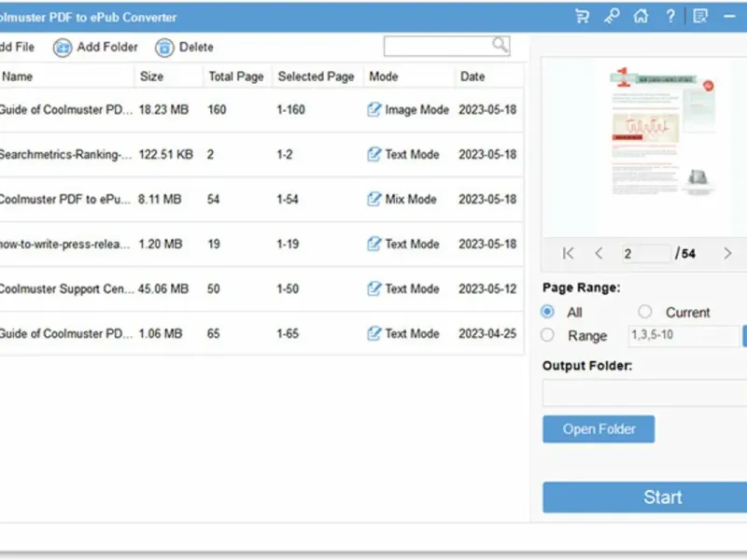Click the search magnifier icon

(500, 45)
